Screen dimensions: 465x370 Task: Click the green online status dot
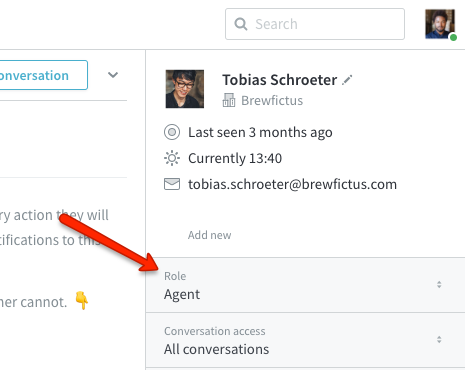(x=453, y=38)
